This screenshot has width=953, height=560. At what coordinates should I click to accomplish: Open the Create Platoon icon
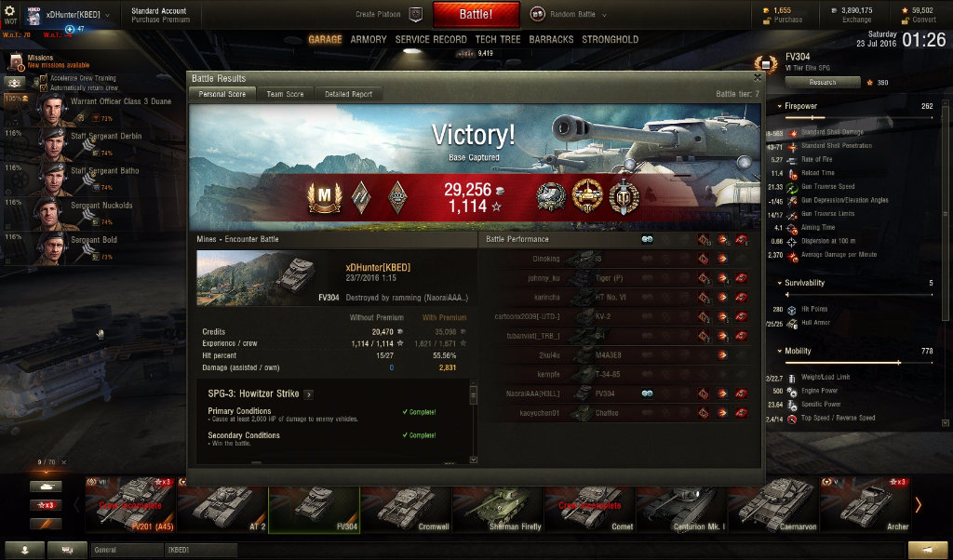(416, 14)
